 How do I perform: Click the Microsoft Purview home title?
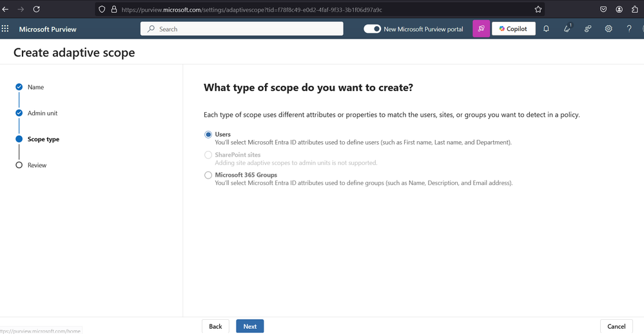[x=48, y=29]
